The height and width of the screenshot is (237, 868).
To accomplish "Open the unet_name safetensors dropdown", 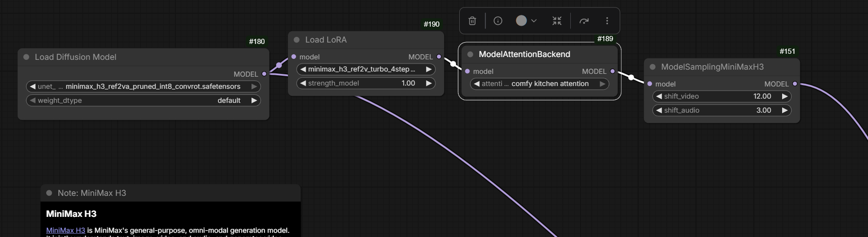I will [x=143, y=86].
